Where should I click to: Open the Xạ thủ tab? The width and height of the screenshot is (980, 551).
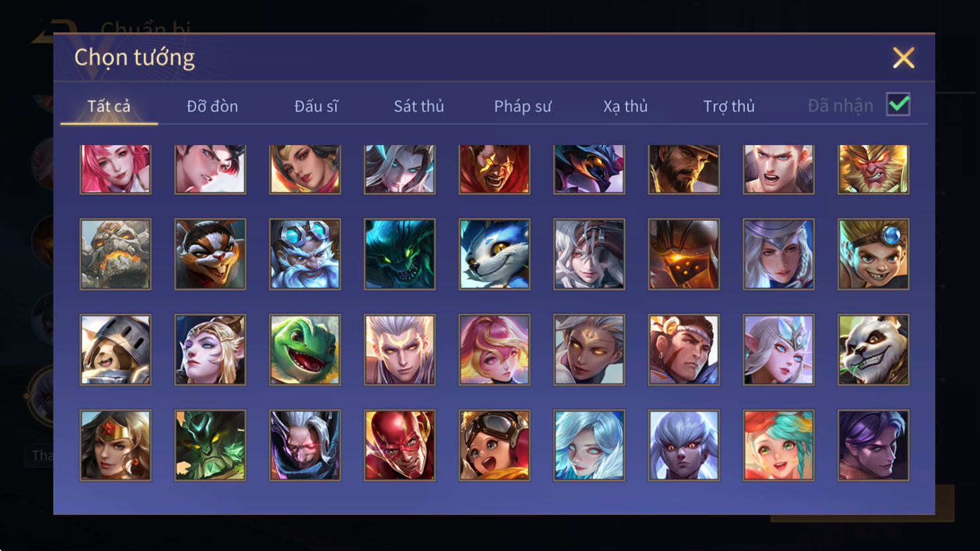(x=625, y=106)
